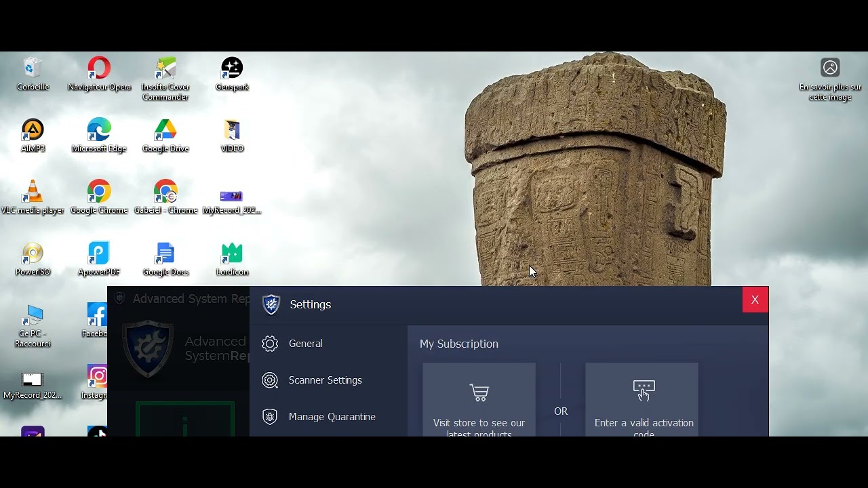Open Ce PC - Raccourci shortcut
The height and width of the screenshot is (488, 868).
tap(33, 326)
